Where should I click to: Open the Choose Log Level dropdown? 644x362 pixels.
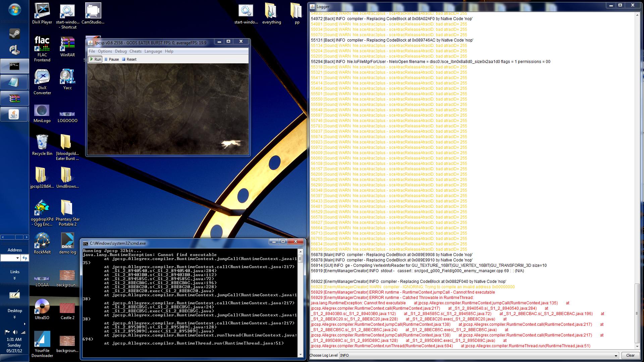[616, 356]
